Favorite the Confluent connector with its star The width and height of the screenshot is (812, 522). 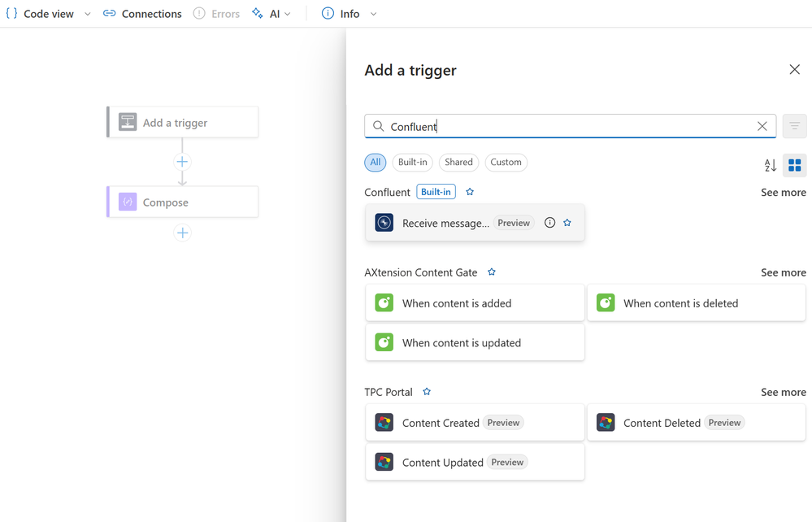(470, 192)
